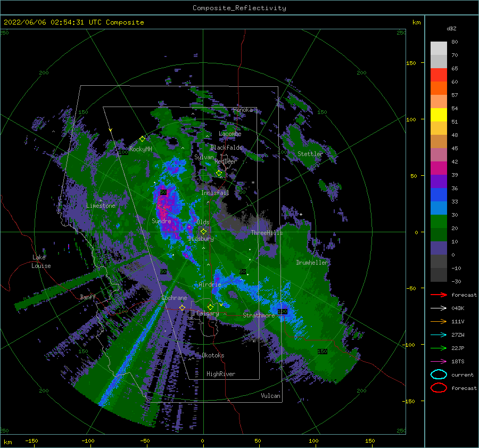
Task: Click the Banff map label
Action: tap(88, 297)
